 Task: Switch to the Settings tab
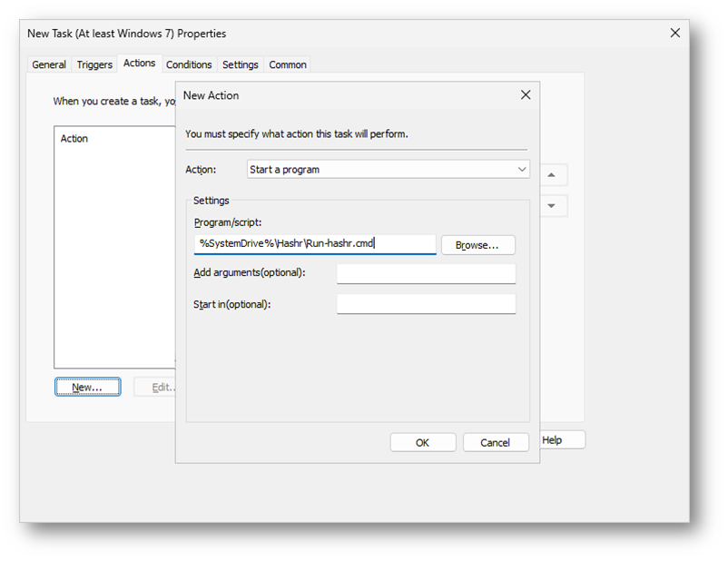tap(241, 64)
